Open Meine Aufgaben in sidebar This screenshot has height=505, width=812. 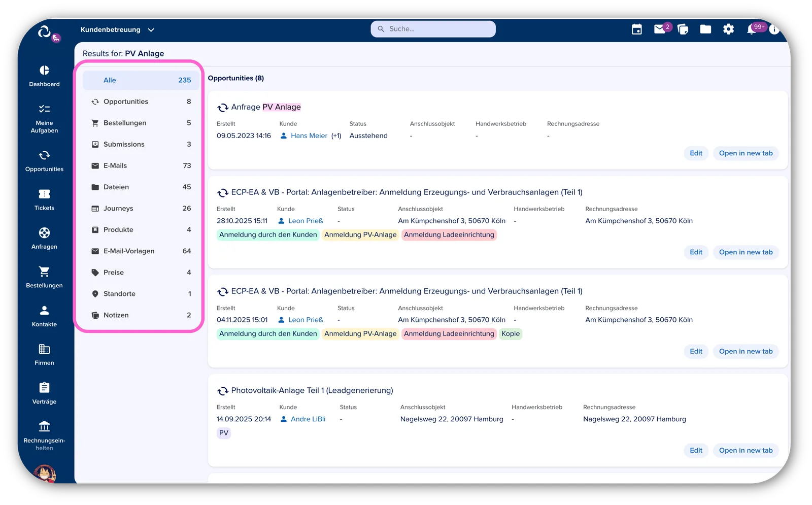pos(44,119)
